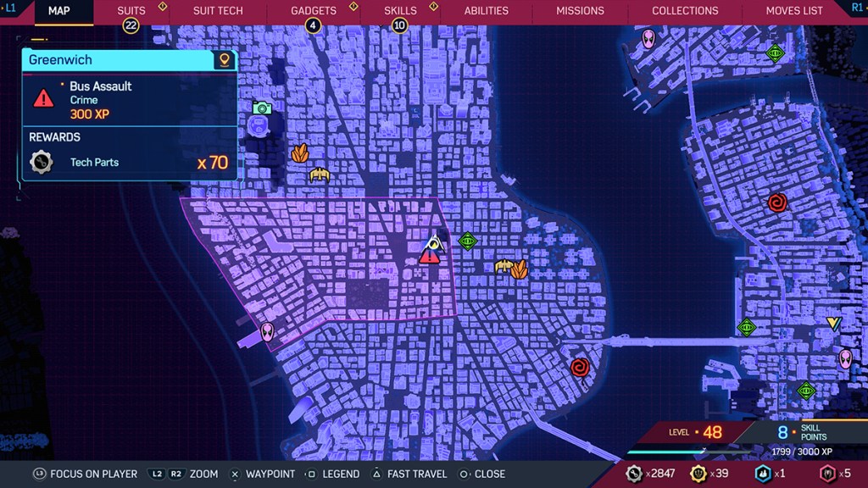This screenshot has height=488, width=868.
Task: Click the white player position marker
Action: (434, 242)
